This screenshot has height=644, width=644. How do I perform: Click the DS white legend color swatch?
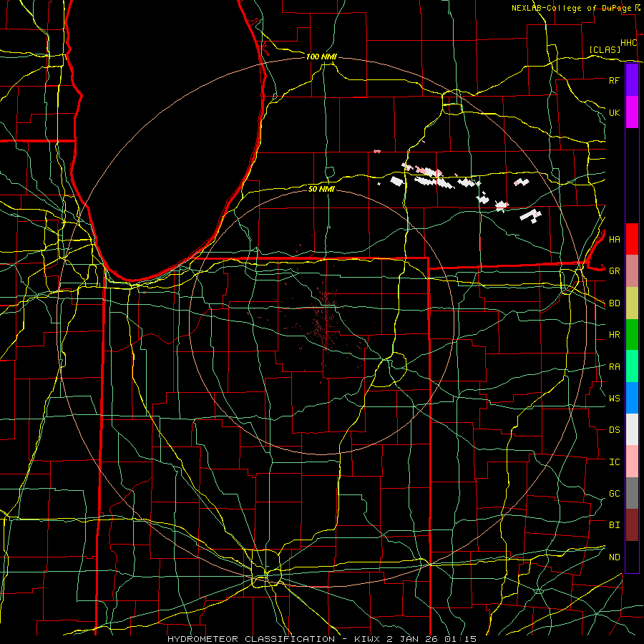pos(632,429)
